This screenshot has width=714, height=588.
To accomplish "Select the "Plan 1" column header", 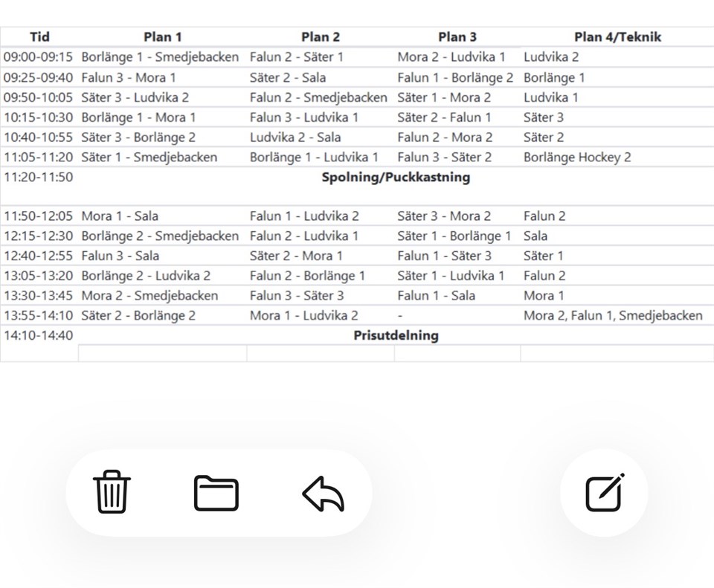I will (163, 36).
